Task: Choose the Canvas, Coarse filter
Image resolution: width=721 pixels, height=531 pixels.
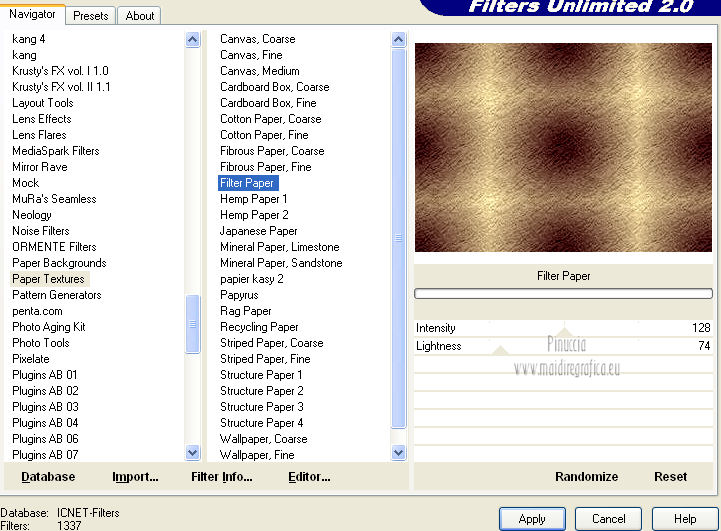Action: [258, 39]
